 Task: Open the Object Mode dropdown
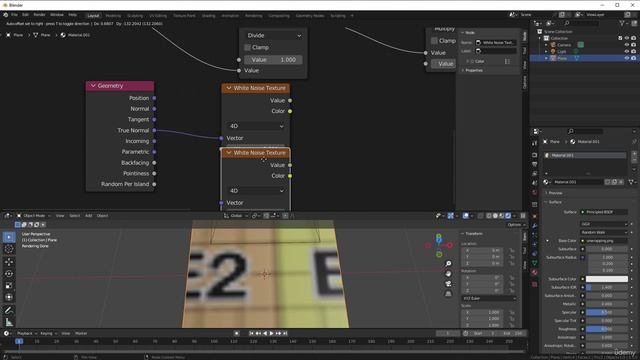(33, 216)
